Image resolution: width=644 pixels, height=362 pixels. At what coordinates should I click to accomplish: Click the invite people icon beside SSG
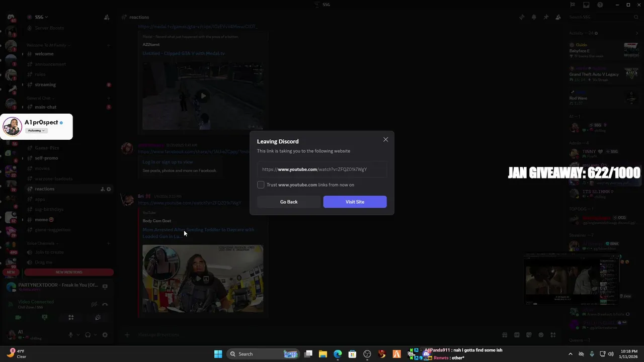(x=107, y=17)
